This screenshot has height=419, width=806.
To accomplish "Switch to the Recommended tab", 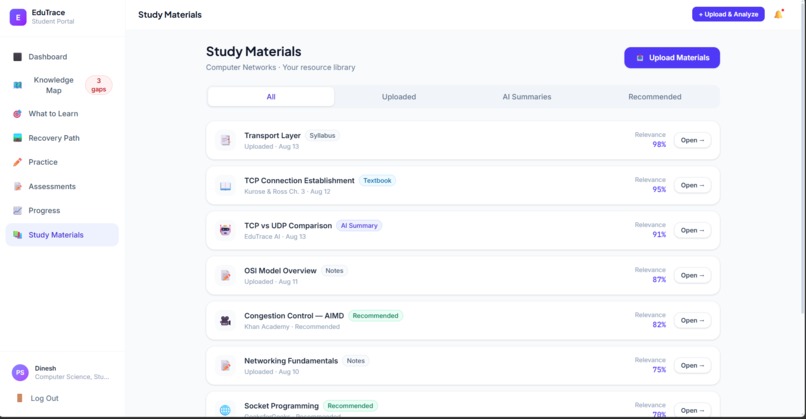I will tap(655, 97).
